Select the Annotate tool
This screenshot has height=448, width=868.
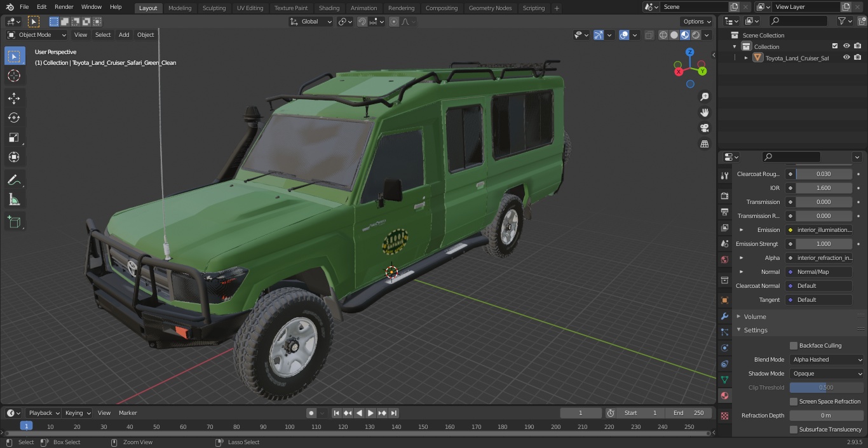point(14,180)
